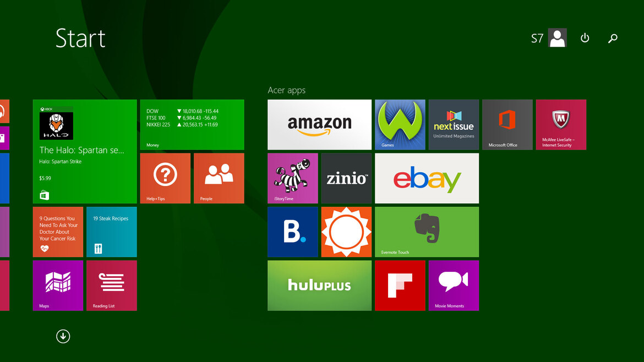644x362 pixels.
Task: Launch the Hulu Plus tile
Action: click(320, 286)
